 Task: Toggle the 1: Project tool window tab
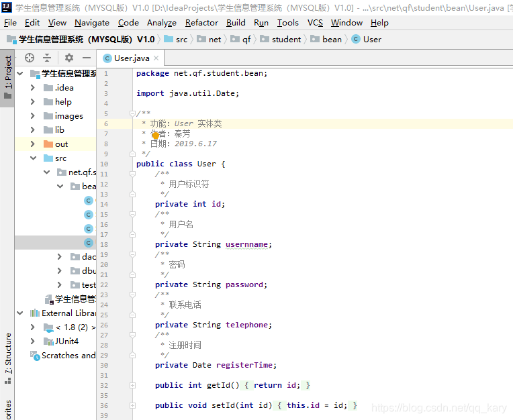click(x=7, y=78)
